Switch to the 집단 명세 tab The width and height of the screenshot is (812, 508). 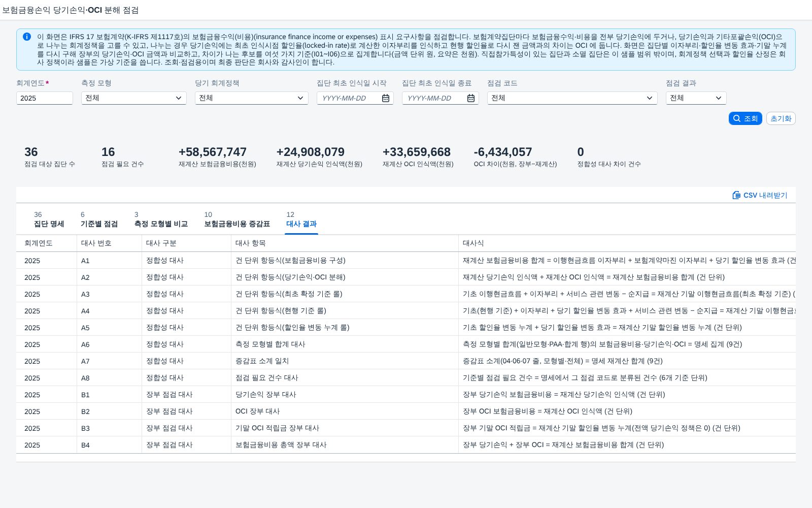(x=49, y=219)
